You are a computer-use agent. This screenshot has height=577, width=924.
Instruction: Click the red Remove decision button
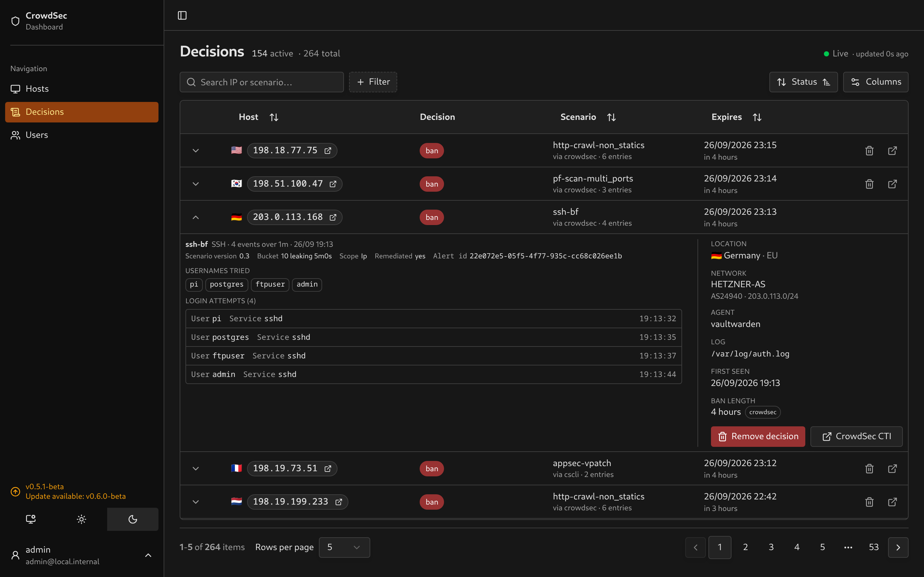coord(758,436)
